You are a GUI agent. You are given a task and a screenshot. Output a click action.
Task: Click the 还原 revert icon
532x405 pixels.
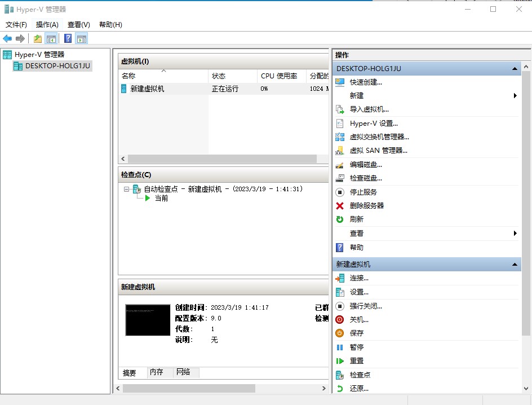[x=340, y=389]
